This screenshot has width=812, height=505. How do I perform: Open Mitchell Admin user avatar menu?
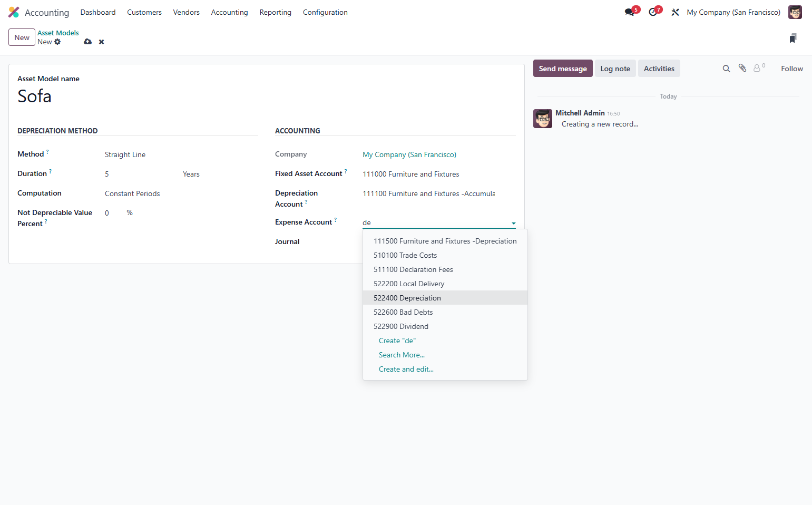[x=795, y=12]
